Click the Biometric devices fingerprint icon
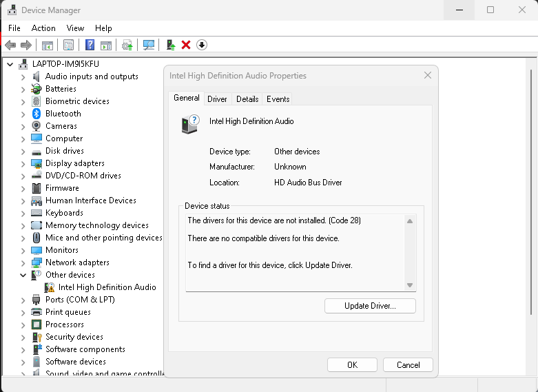This screenshot has height=392, width=538. (37, 101)
